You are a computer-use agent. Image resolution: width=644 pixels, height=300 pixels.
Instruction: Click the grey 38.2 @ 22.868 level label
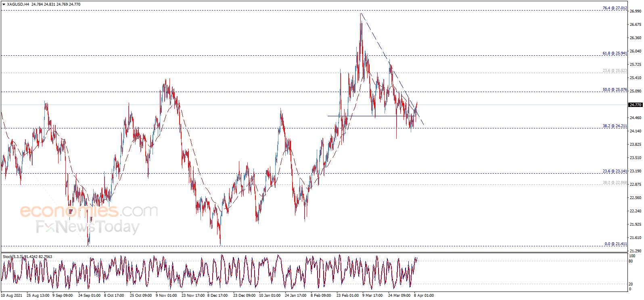[615, 183]
